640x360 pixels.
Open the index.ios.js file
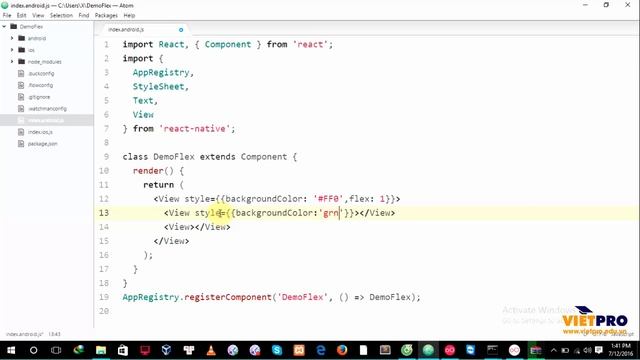pyautogui.click(x=40, y=132)
